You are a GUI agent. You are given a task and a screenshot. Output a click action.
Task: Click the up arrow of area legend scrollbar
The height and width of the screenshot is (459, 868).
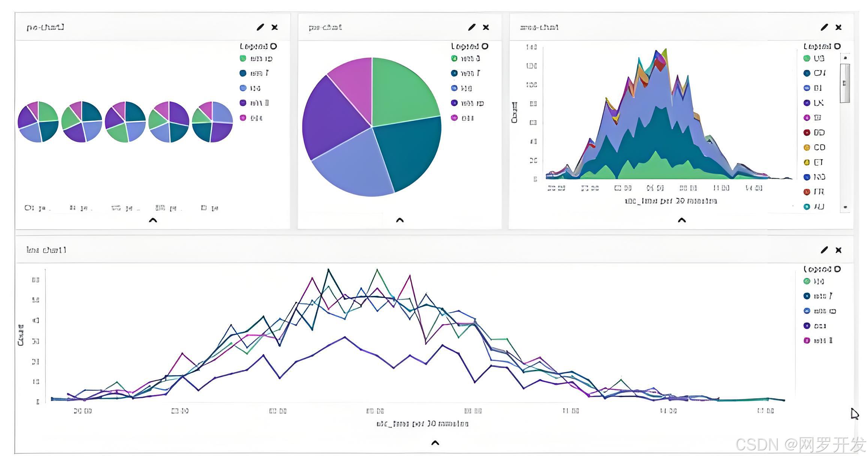click(x=845, y=58)
